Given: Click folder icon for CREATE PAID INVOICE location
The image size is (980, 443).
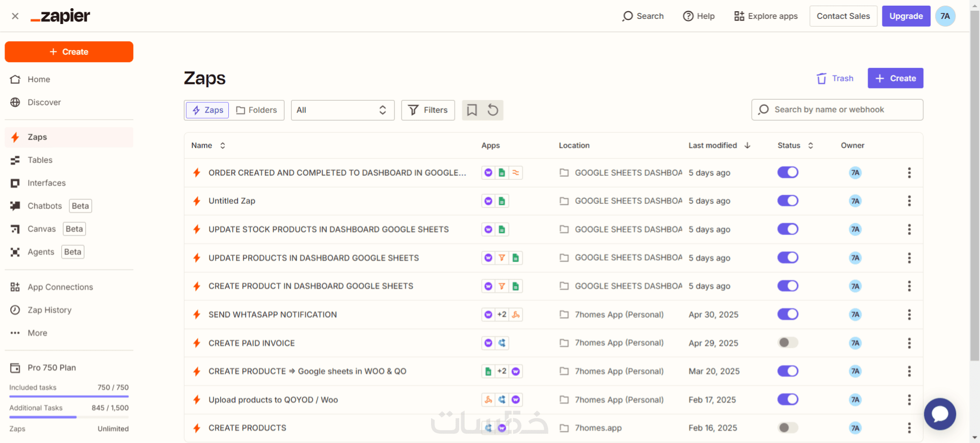Looking at the screenshot, I should pos(564,343).
